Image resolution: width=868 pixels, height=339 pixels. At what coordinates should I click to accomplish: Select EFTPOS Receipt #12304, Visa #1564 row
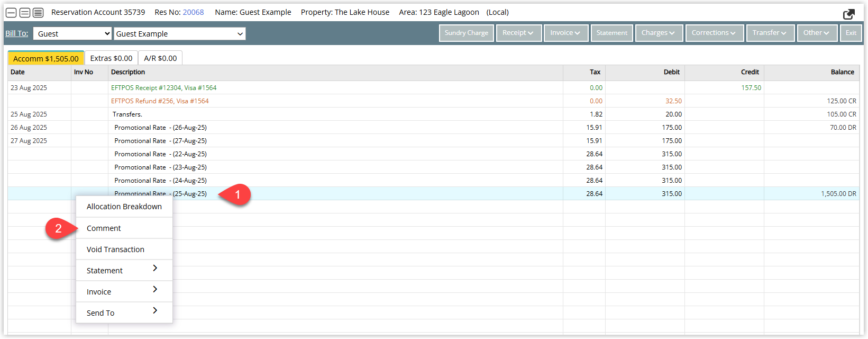click(x=434, y=88)
